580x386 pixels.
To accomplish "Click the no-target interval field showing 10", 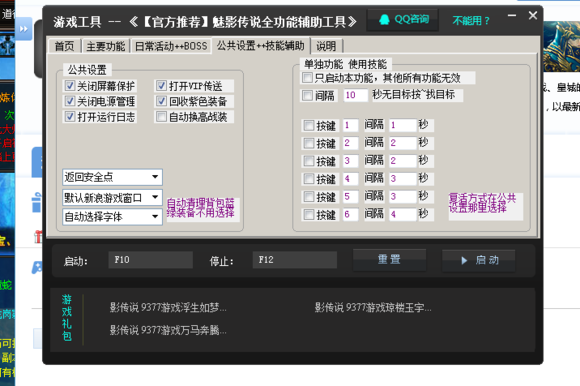I will point(355,95).
